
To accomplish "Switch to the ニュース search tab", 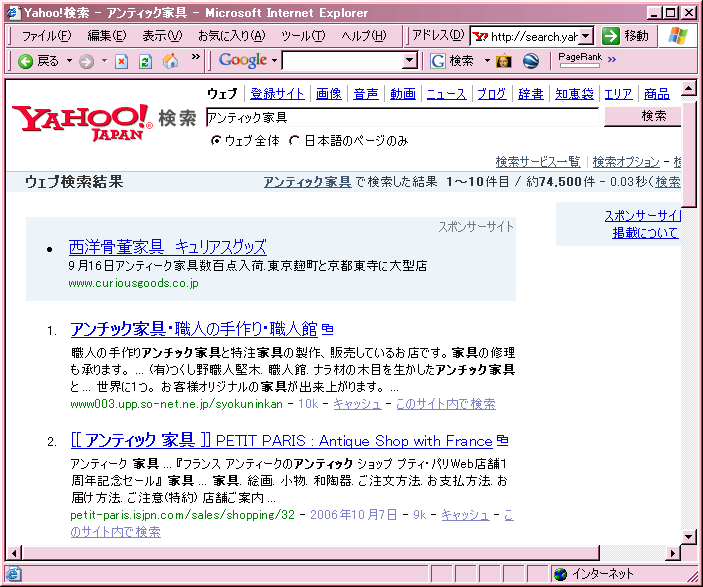I will click(x=446, y=94).
